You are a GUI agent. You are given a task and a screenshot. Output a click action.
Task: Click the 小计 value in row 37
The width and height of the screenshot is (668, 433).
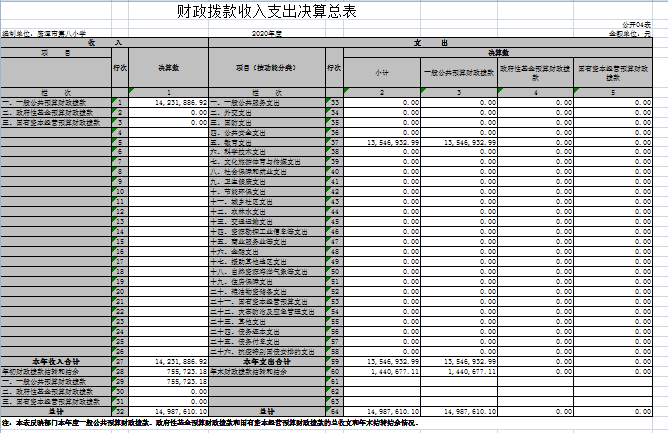coord(382,142)
